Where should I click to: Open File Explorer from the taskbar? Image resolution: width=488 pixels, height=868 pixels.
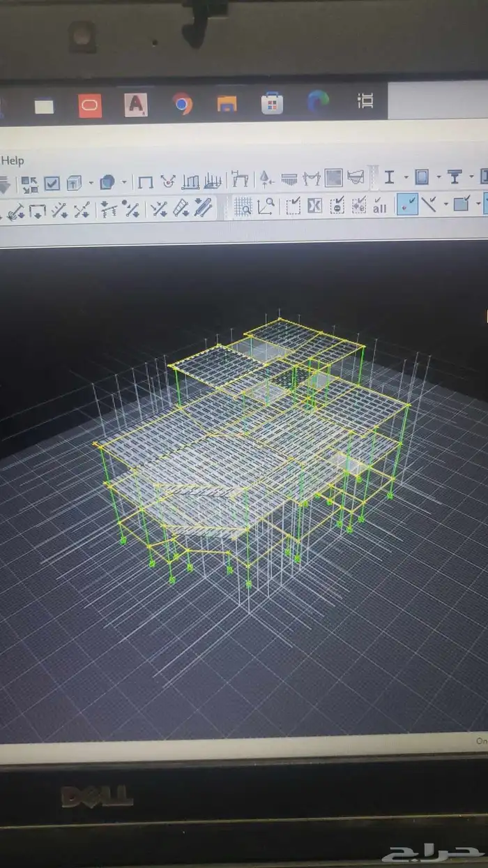(x=227, y=104)
